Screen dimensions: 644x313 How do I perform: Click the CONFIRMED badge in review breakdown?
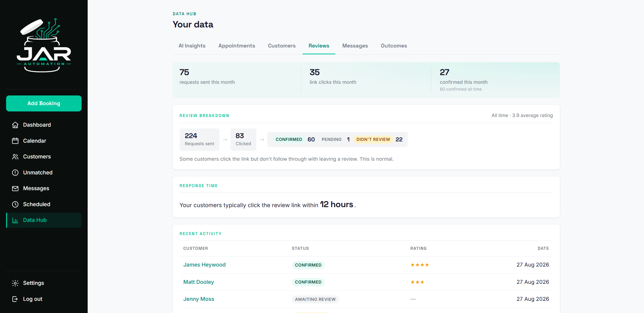[x=289, y=140]
